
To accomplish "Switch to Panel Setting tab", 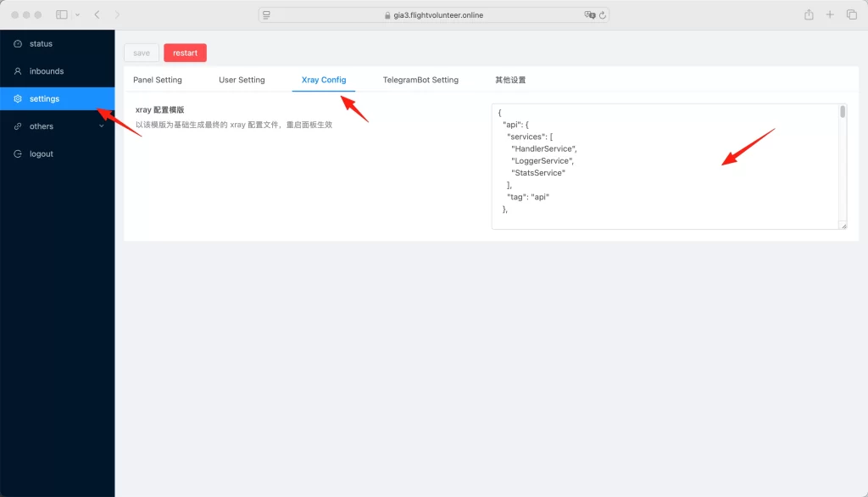I will pyautogui.click(x=157, y=80).
